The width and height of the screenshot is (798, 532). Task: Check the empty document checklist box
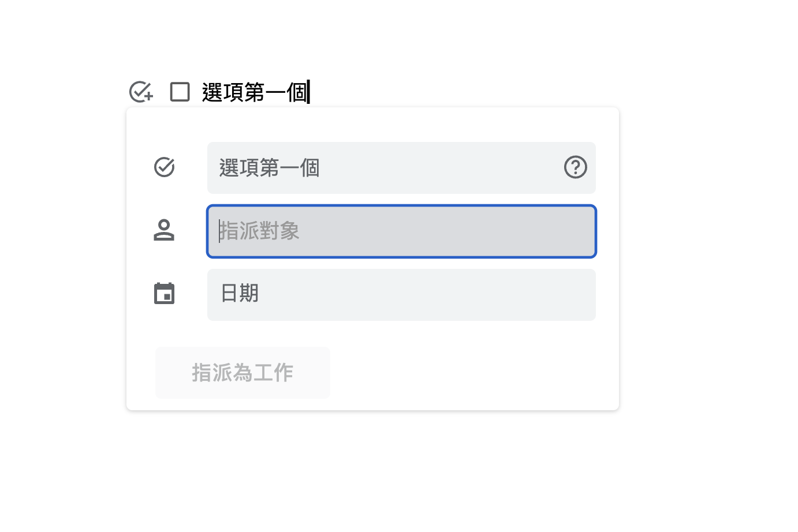point(180,91)
